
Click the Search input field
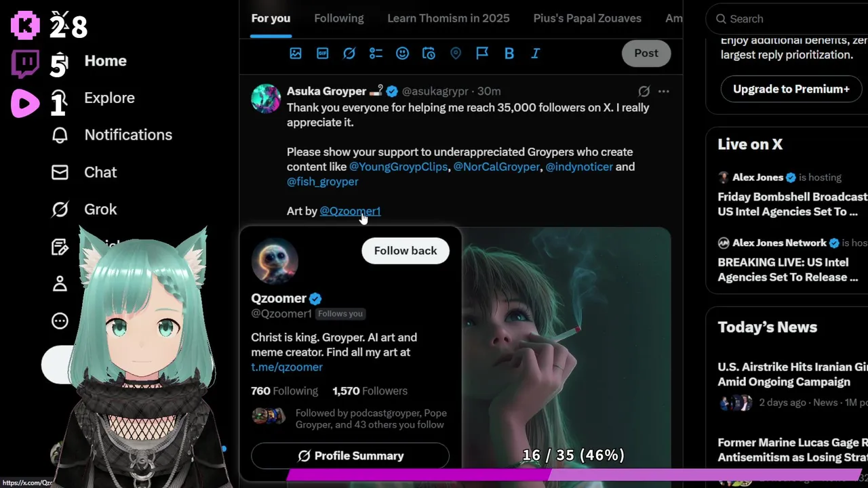tap(787, 19)
